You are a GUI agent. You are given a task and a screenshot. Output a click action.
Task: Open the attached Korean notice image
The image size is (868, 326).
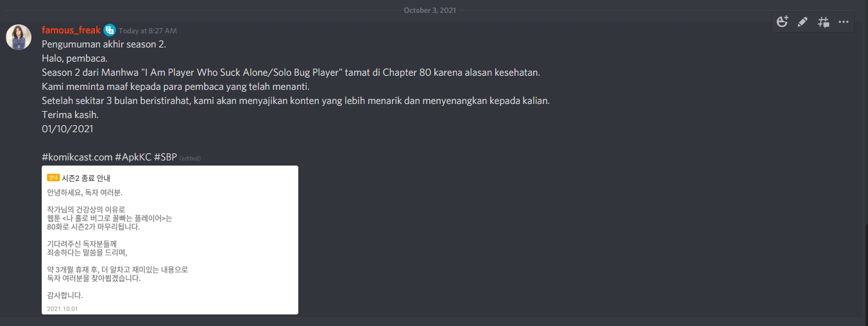[170, 240]
